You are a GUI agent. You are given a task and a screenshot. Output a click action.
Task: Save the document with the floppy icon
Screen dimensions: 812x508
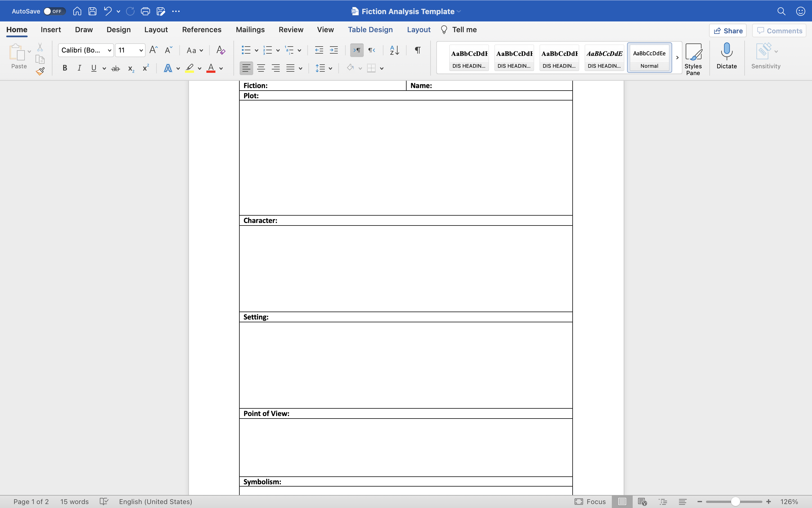tap(92, 11)
